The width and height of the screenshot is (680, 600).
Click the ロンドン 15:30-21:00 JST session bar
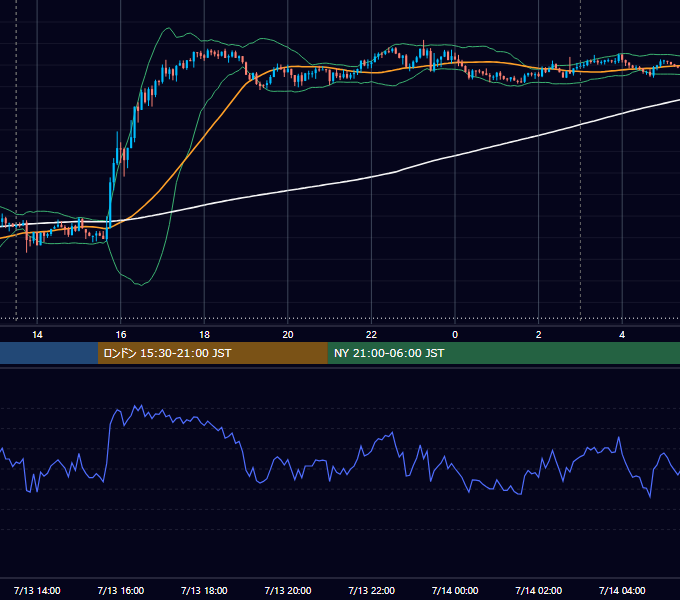[x=212, y=353]
